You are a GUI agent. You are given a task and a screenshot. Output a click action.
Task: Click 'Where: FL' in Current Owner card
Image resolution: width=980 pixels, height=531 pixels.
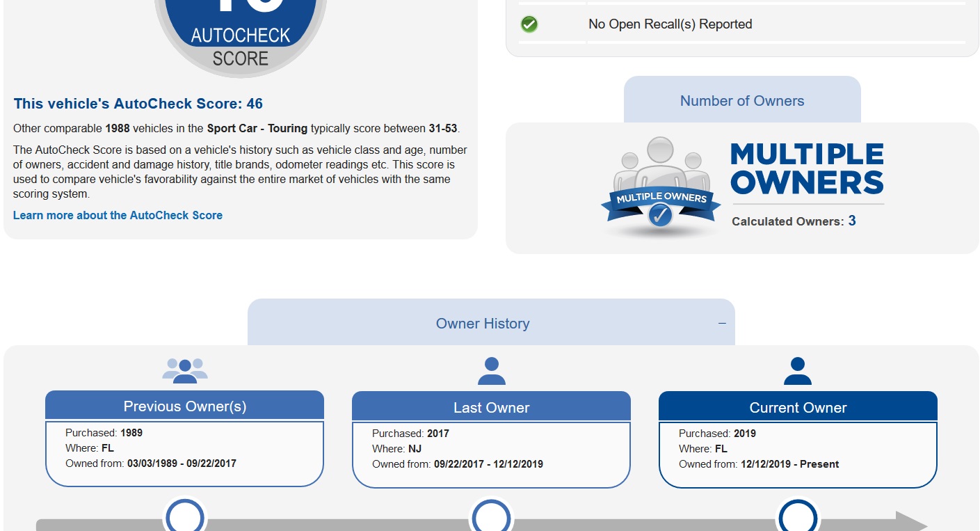pos(703,449)
